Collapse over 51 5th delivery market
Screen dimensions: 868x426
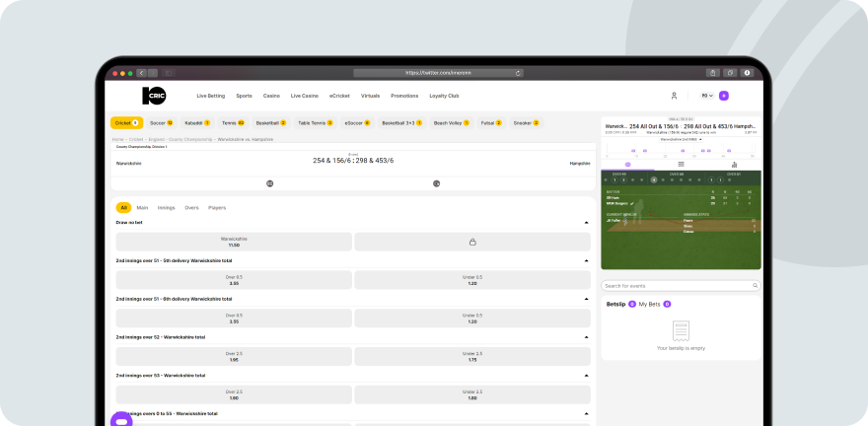point(586,260)
